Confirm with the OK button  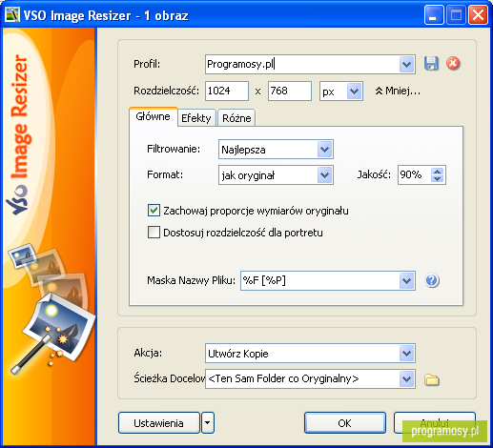[x=345, y=423]
